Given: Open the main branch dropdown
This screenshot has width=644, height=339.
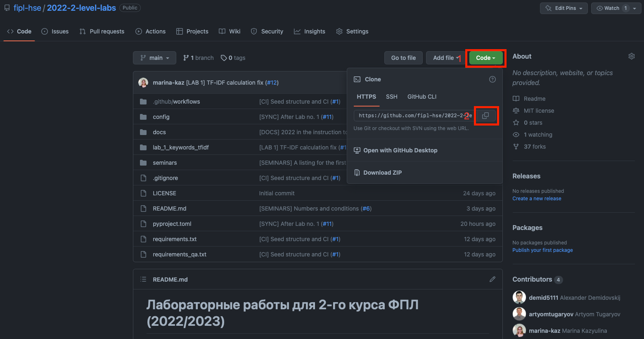Looking at the screenshot, I should pyautogui.click(x=155, y=58).
